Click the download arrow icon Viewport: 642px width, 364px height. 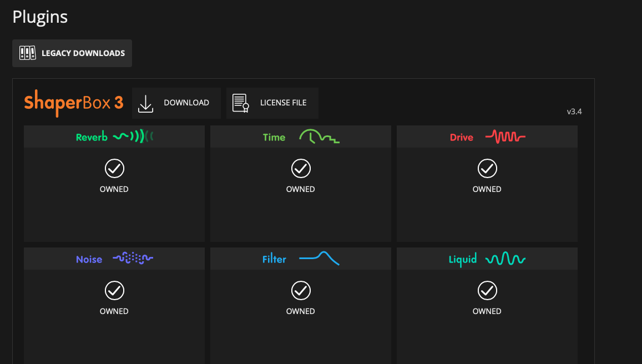pos(145,103)
